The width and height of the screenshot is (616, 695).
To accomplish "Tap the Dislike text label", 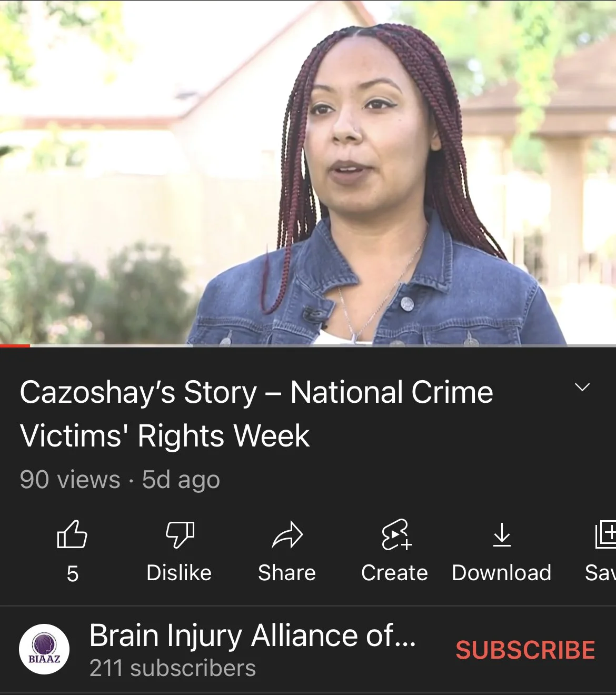I will tap(179, 573).
